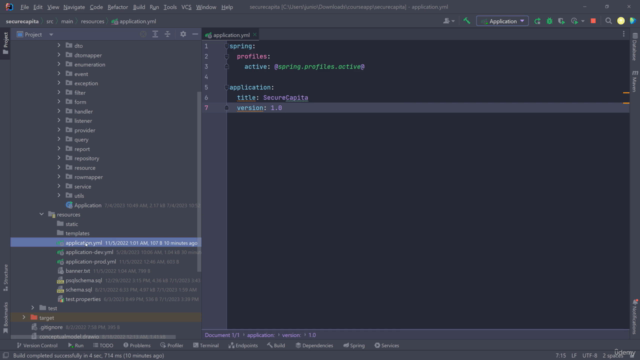Open the File menu
Screen dimensions: 640x360
pyautogui.click(x=24, y=7)
